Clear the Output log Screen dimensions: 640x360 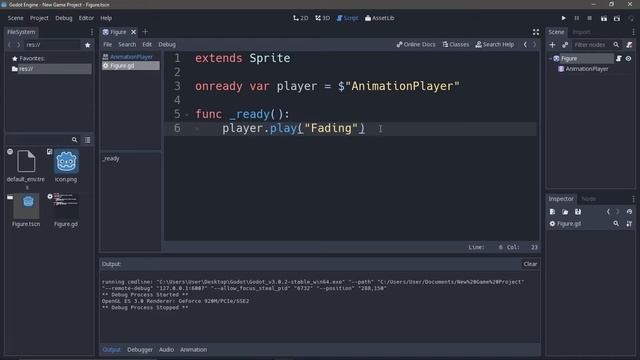[x=530, y=264]
